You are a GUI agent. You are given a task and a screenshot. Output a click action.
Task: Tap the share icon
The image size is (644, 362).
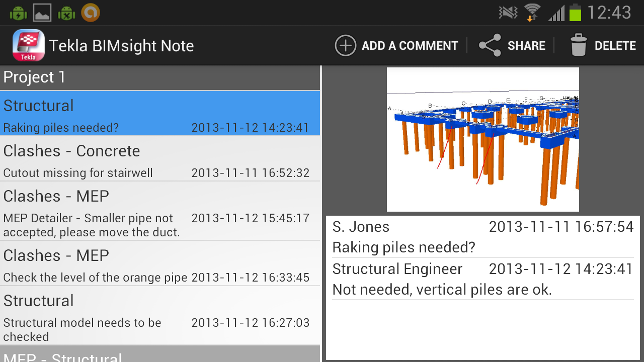(x=490, y=46)
